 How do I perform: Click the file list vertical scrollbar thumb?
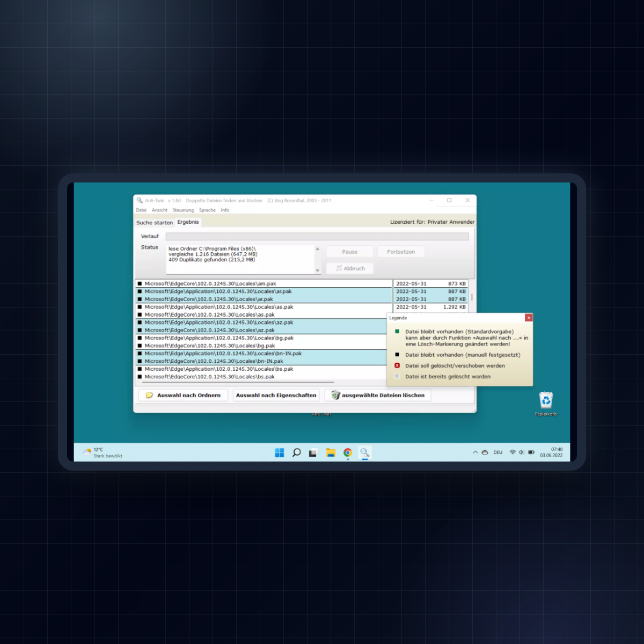[x=472, y=297]
